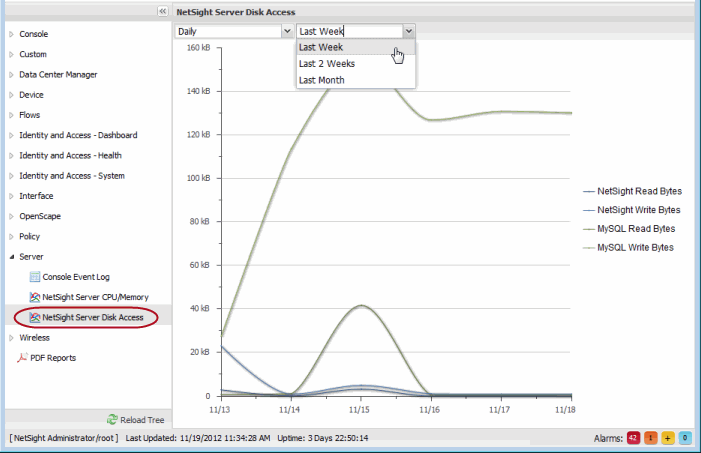Click the NetSight Server Disk Access chart icon
701x453 pixels.
(x=34, y=318)
